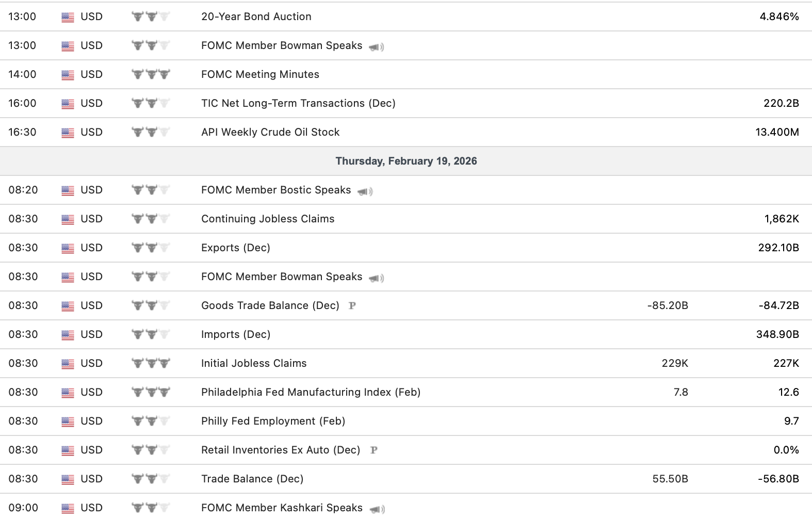This screenshot has height=518, width=812.
Task: Click US flag in API Weekly Crude row
Action: 68,133
